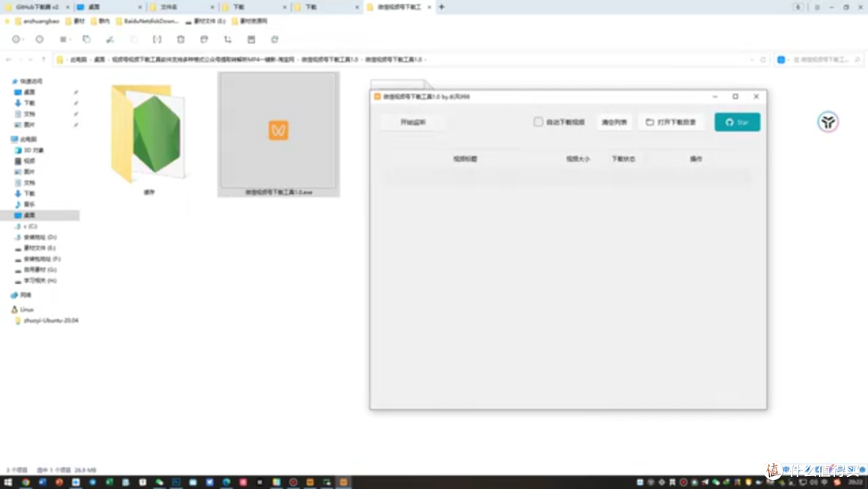Open WeChat from the taskbar
The image size is (868, 489).
coord(159,483)
